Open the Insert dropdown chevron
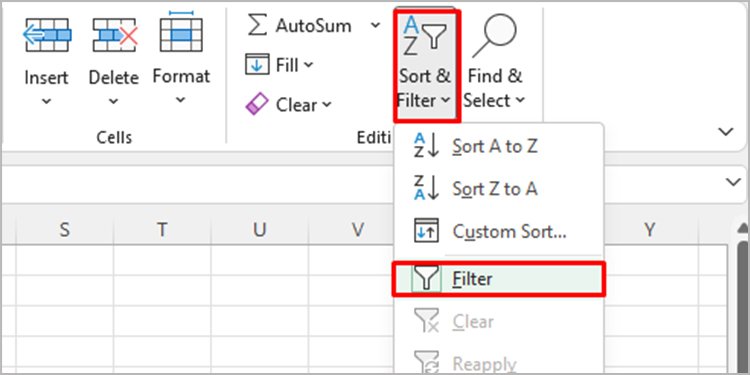This screenshot has height=375, width=750. click(x=46, y=101)
